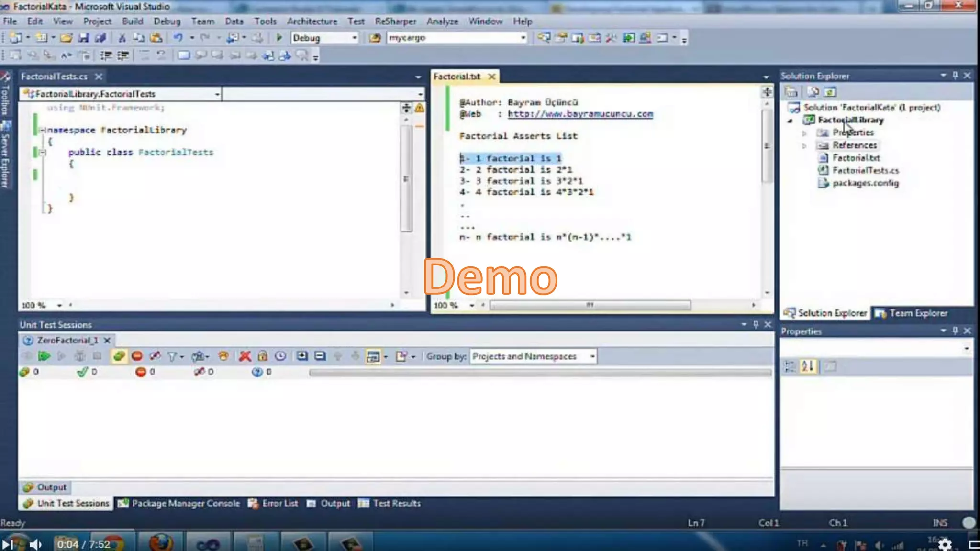The height and width of the screenshot is (551, 980).
Task: Click the clock icon in test sessions
Action: (x=280, y=356)
